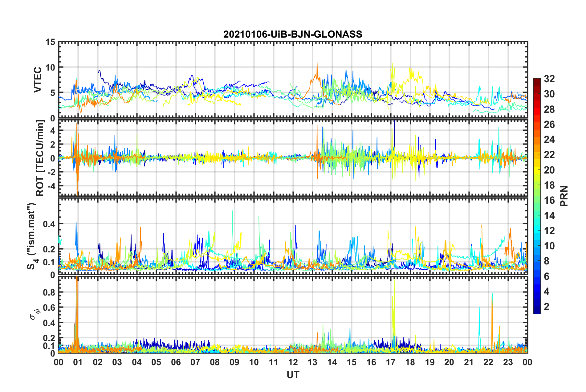Click the VTEC y-axis label

click(38, 80)
